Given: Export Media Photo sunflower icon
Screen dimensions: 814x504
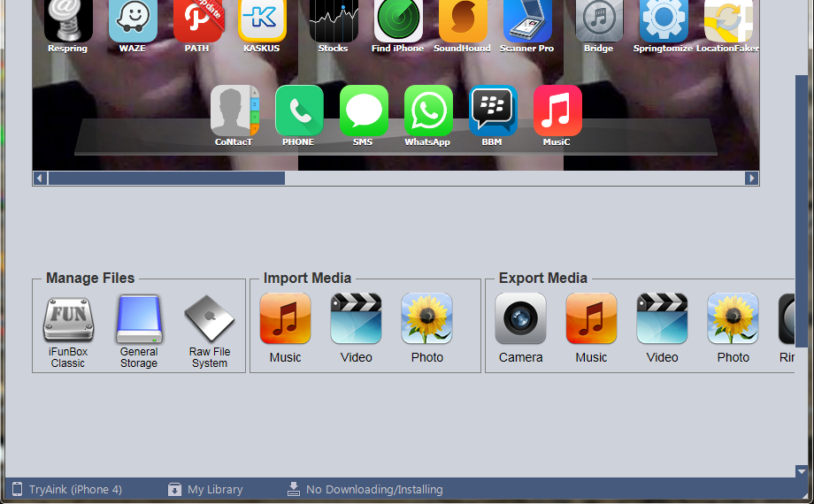Looking at the screenshot, I should 733,318.
